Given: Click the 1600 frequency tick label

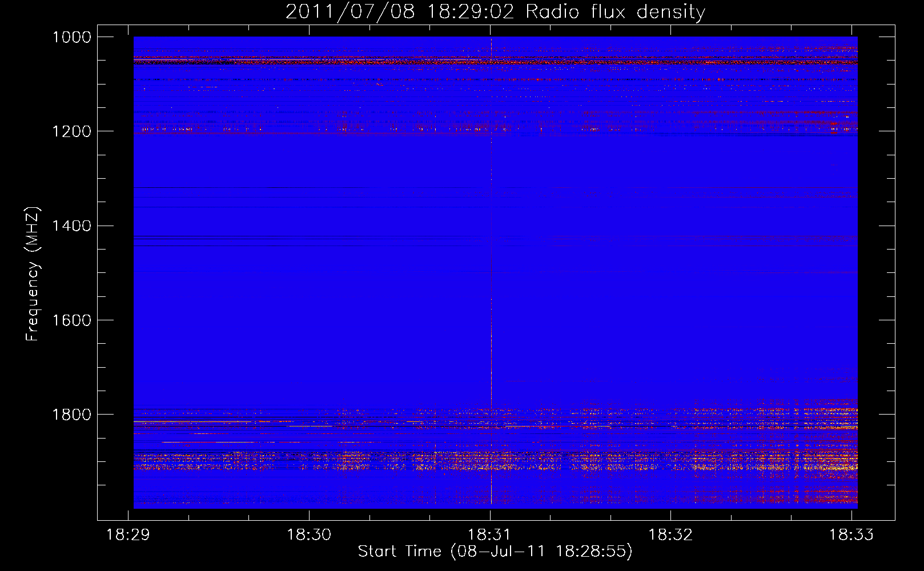Looking at the screenshot, I should (x=72, y=320).
